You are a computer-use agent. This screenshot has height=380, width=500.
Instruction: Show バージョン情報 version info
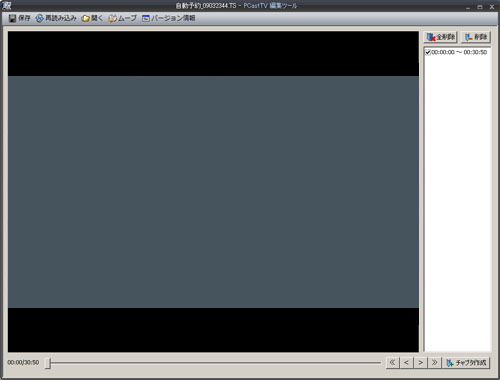pyautogui.click(x=169, y=18)
